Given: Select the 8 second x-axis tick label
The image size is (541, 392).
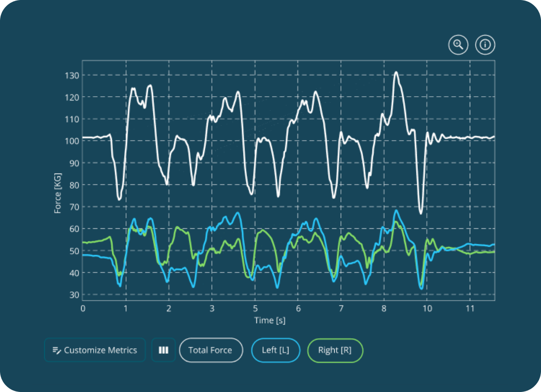Looking at the screenshot, I should (384, 309).
